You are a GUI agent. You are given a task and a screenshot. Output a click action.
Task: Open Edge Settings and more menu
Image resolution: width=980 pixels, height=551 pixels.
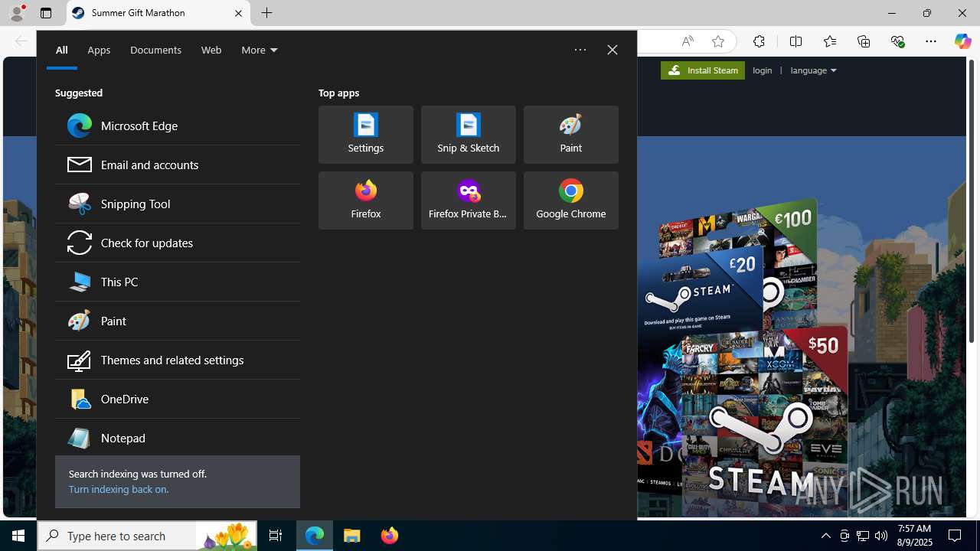click(x=931, y=41)
